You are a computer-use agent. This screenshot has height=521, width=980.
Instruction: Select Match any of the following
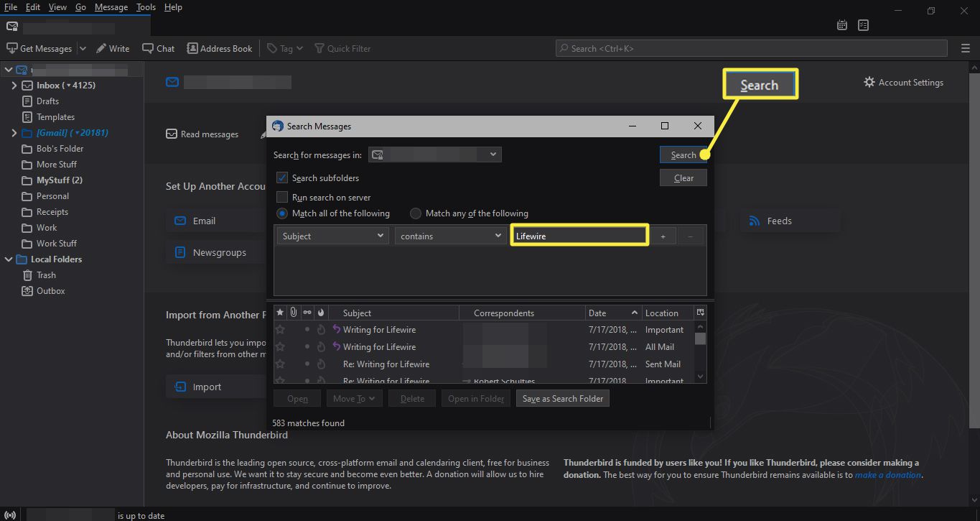pyautogui.click(x=415, y=213)
